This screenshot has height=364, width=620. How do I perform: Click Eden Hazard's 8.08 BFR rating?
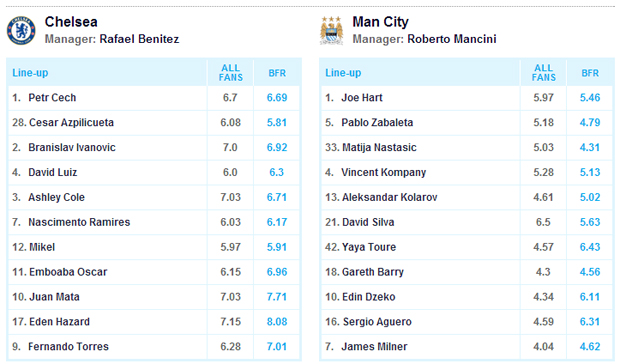[x=277, y=322]
